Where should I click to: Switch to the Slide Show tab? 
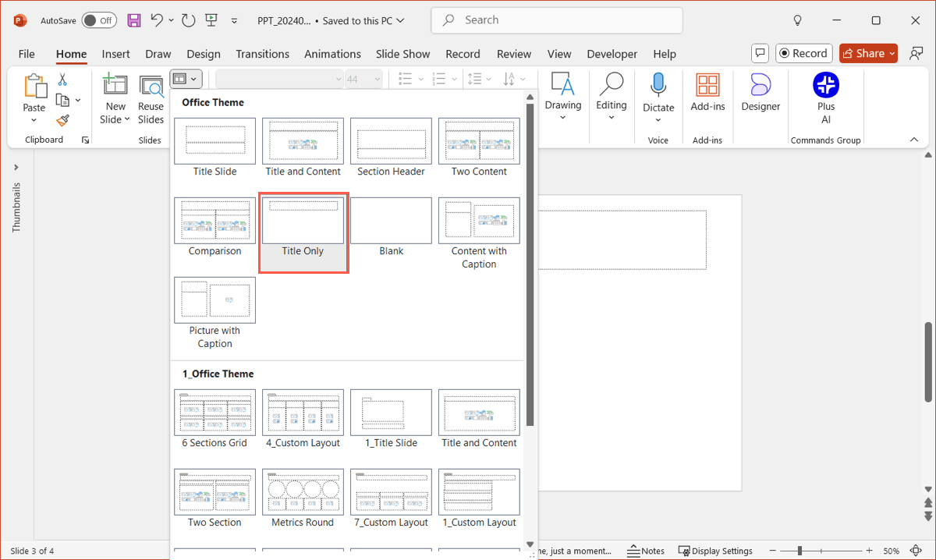click(x=402, y=54)
